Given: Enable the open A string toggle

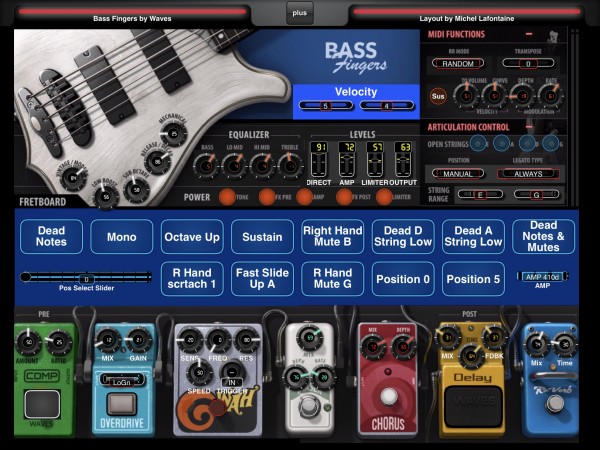Looking at the screenshot, I should [x=501, y=143].
